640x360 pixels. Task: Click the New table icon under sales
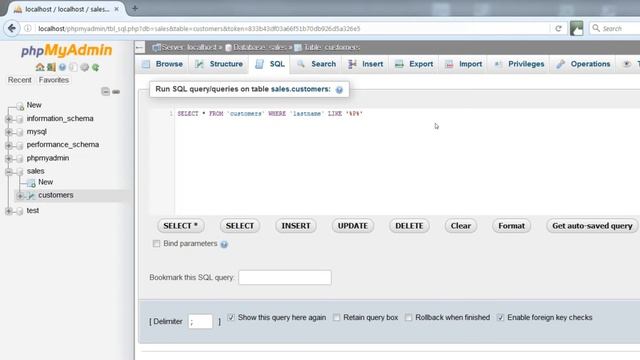pos(31,182)
